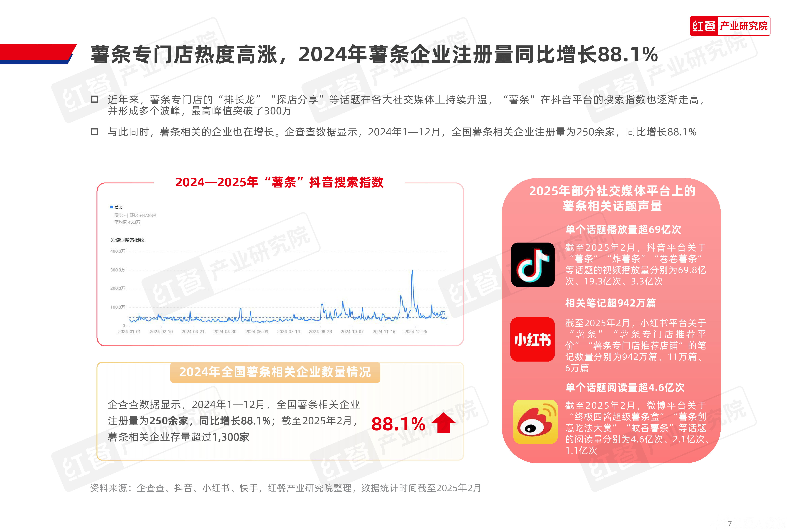The image size is (798, 532).
Task: Click the 2024-12-26 x-axis date
Action: (416, 332)
